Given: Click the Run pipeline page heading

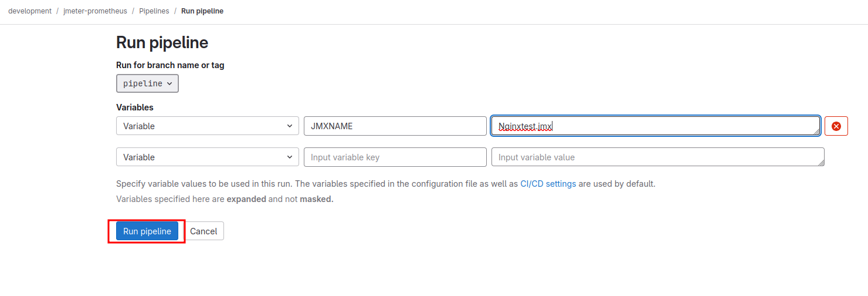Looking at the screenshot, I should [162, 42].
